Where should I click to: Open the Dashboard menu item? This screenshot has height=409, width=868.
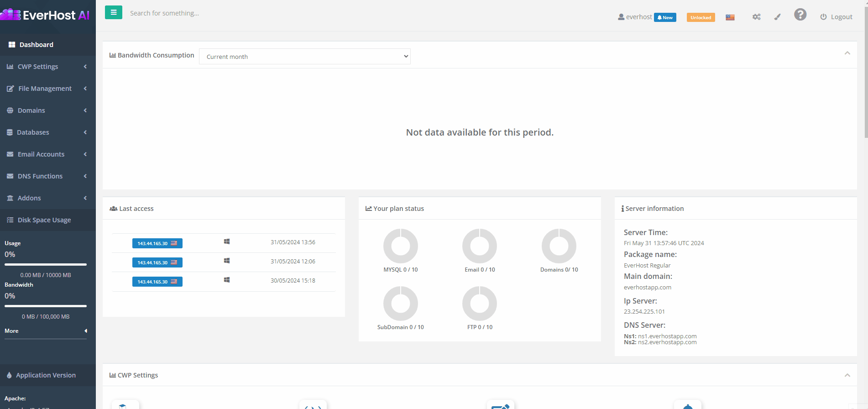[x=48, y=45]
